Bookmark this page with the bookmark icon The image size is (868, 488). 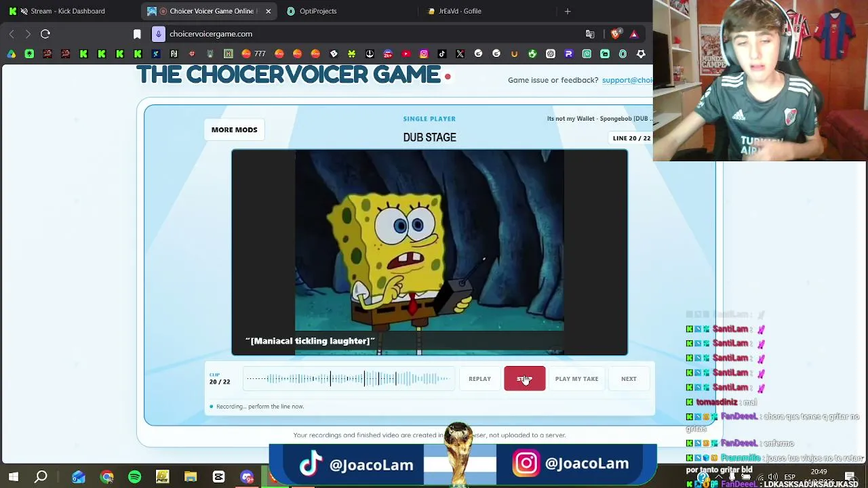(137, 34)
